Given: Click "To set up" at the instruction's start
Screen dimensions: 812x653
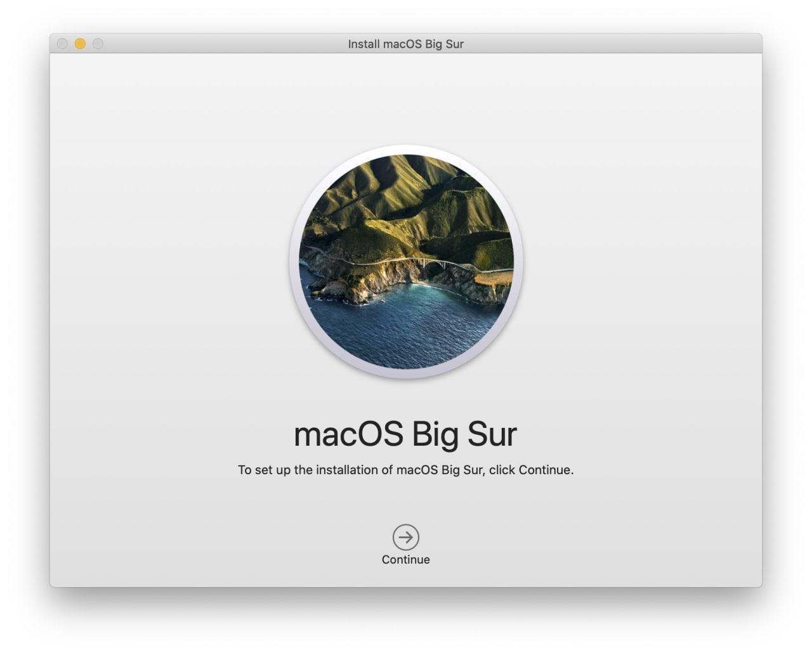Looking at the screenshot, I should click(264, 470).
